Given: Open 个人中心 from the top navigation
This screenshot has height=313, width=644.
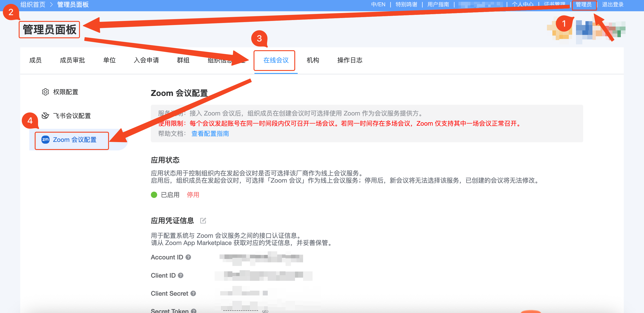Looking at the screenshot, I should [522, 4].
